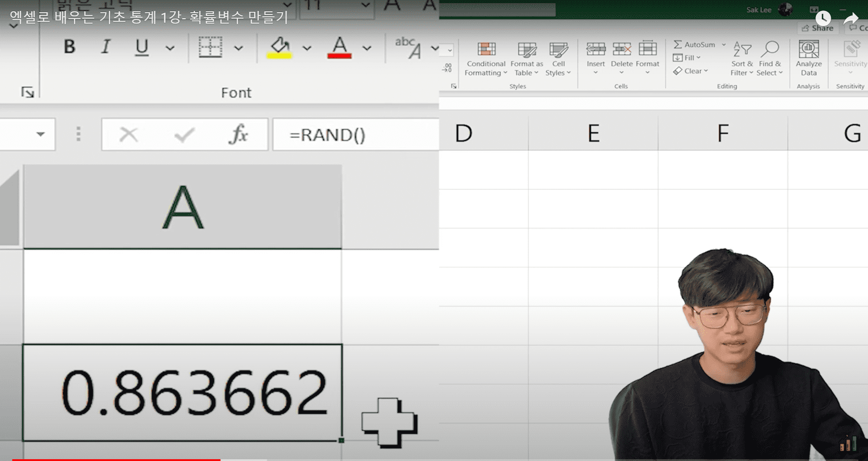This screenshot has width=868, height=461.
Task: Click YouTube Watch Later clock icon
Action: [823, 18]
